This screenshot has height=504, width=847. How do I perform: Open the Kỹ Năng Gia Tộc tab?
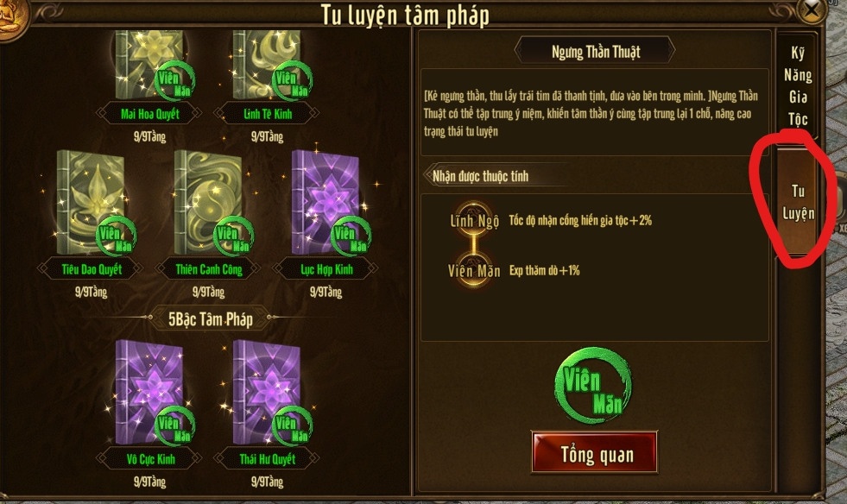pos(797,85)
